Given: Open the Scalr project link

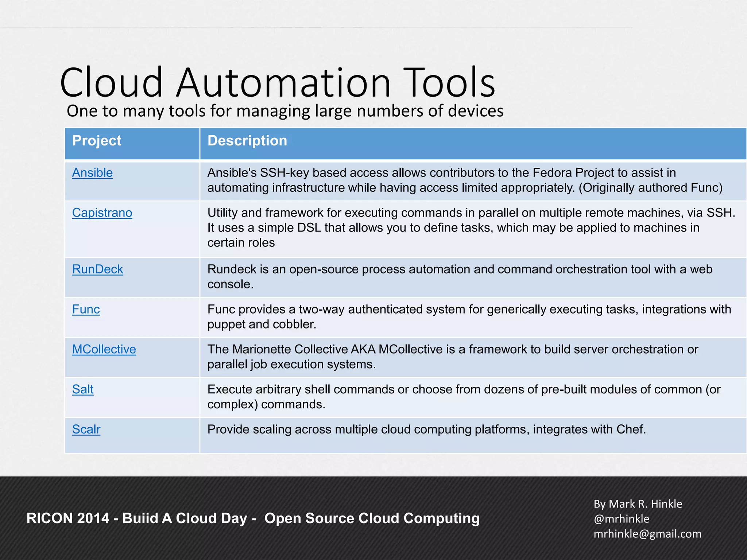Looking at the screenshot, I should [x=86, y=430].
